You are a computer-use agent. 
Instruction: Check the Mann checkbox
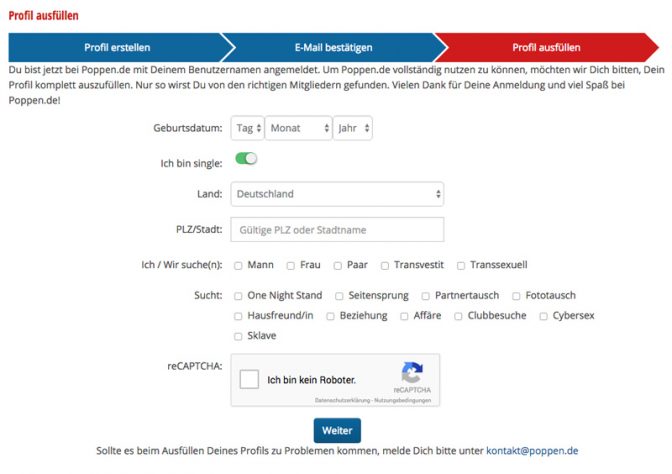(x=238, y=266)
